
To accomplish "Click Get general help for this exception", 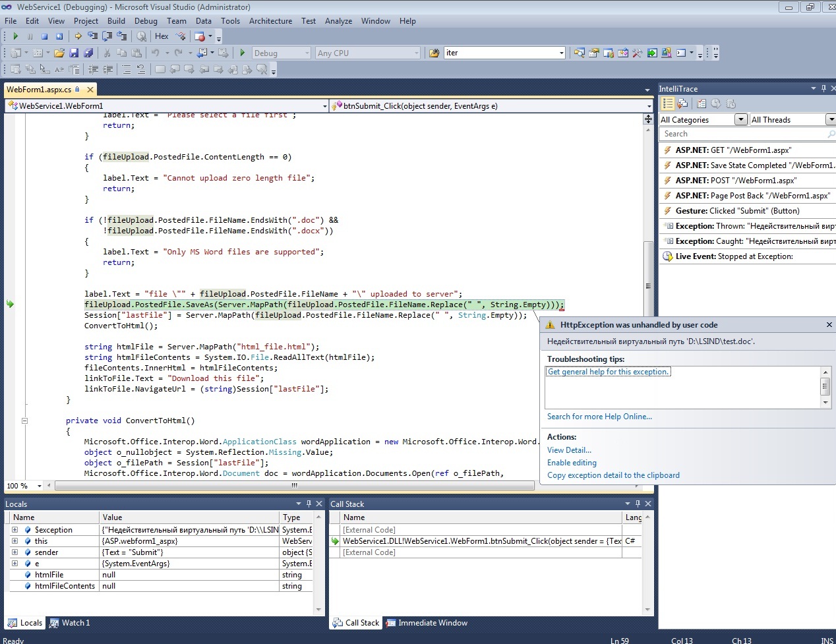I will point(609,372).
